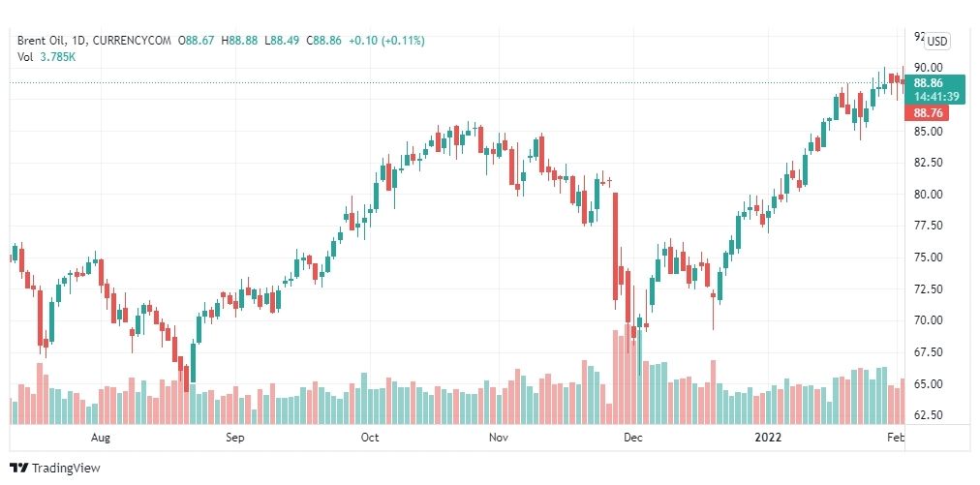Image resolution: width=980 pixels, height=485 pixels.
Task: Click the 62.50 price scale label
Action: coord(928,415)
